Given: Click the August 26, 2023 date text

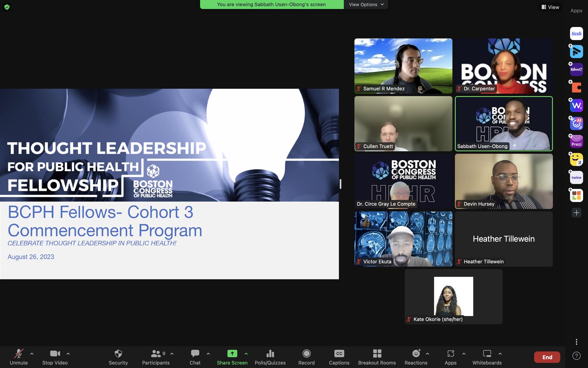Looking at the screenshot, I should [x=31, y=257].
